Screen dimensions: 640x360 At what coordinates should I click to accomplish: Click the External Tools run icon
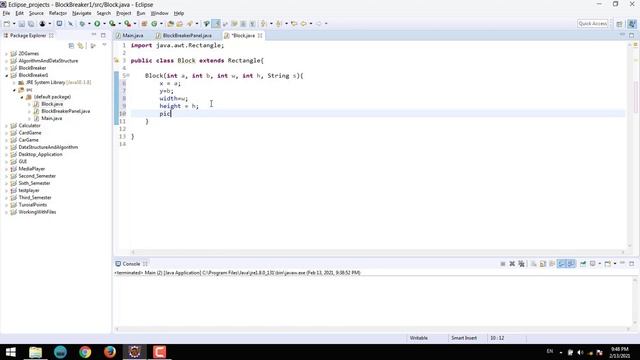click(x=127, y=24)
